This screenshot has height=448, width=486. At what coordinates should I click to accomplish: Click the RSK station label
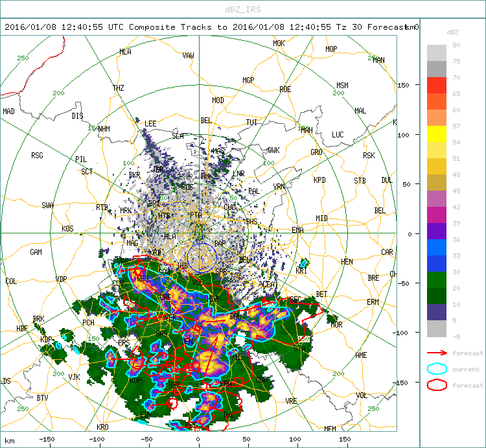coord(369,156)
